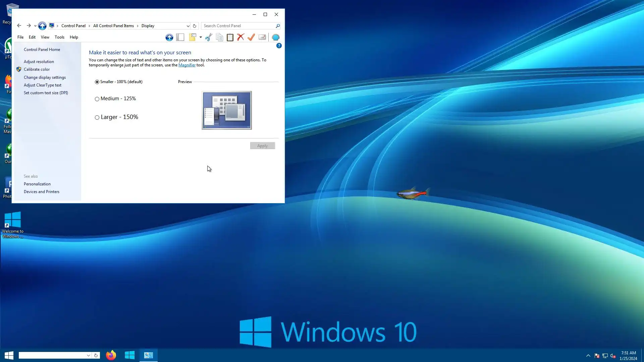
Task: Click the Paste clipboard toolbar icon
Action: tap(230, 37)
